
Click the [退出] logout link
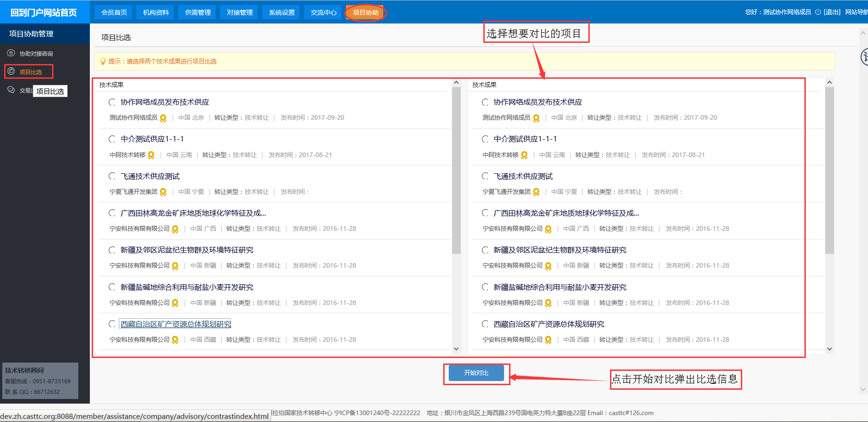(x=832, y=12)
